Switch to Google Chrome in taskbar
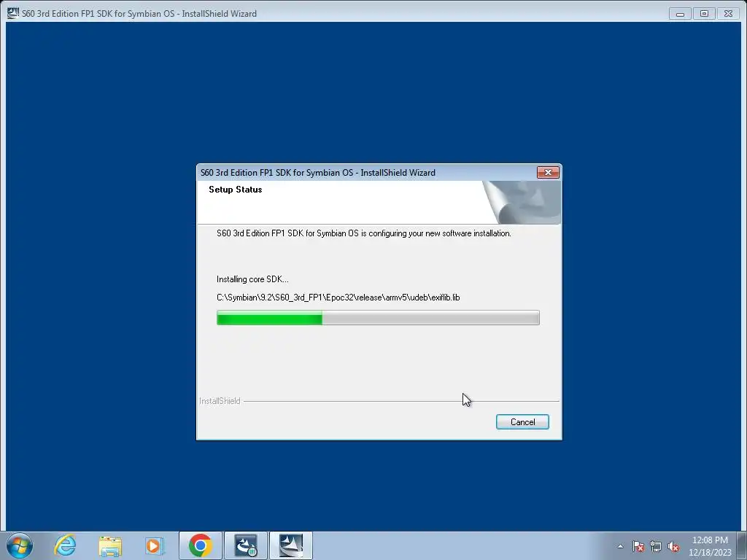747x560 pixels. coord(200,545)
